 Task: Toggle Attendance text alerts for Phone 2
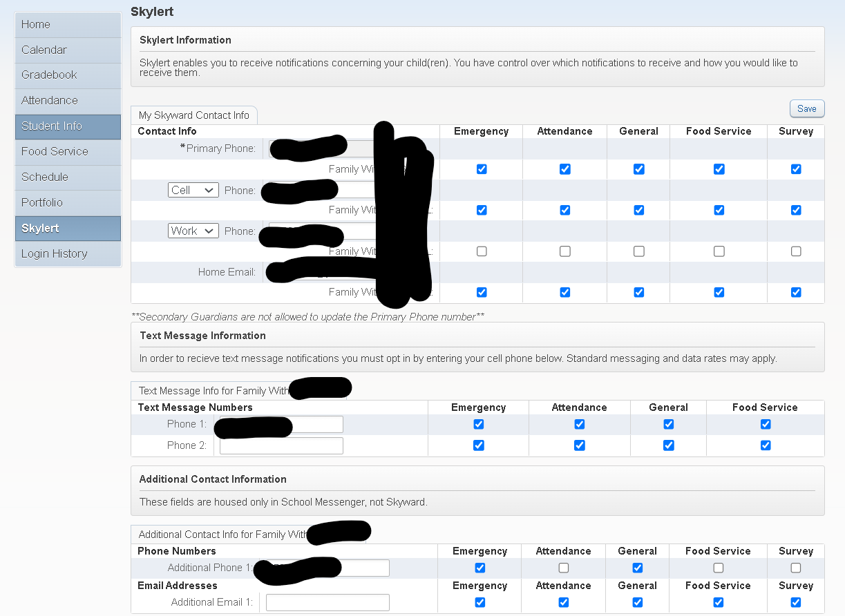[580, 445]
